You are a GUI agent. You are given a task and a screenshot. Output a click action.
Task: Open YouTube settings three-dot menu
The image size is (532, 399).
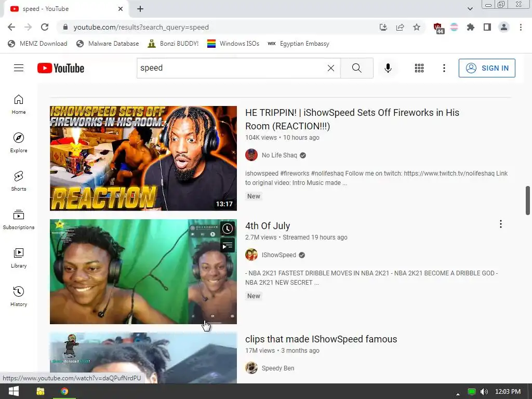[x=444, y=68]
